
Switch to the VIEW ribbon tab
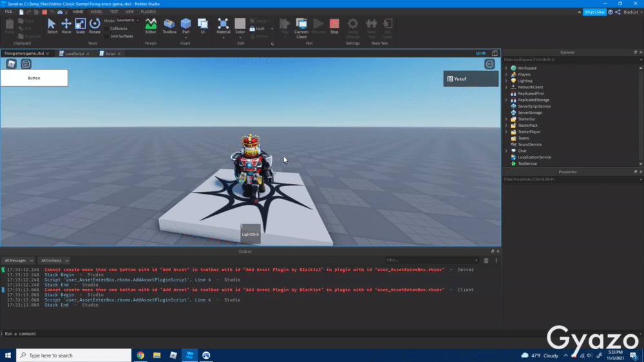pyautogui.click(x=129, y=12)
